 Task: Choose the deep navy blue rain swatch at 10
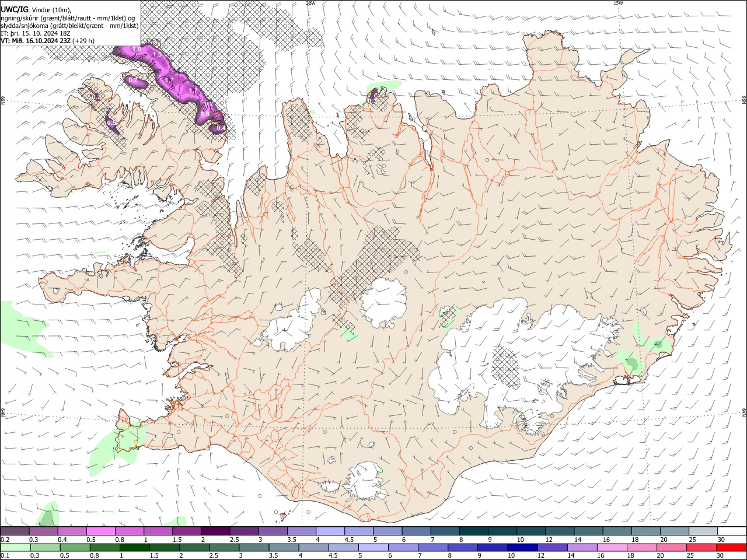coord(522,547)
